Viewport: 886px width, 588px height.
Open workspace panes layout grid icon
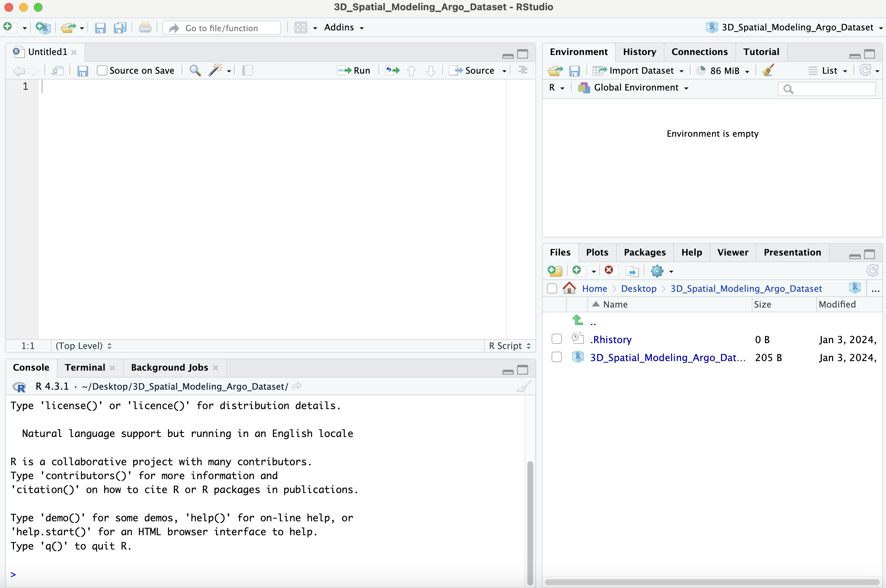[x=301, y=28]
